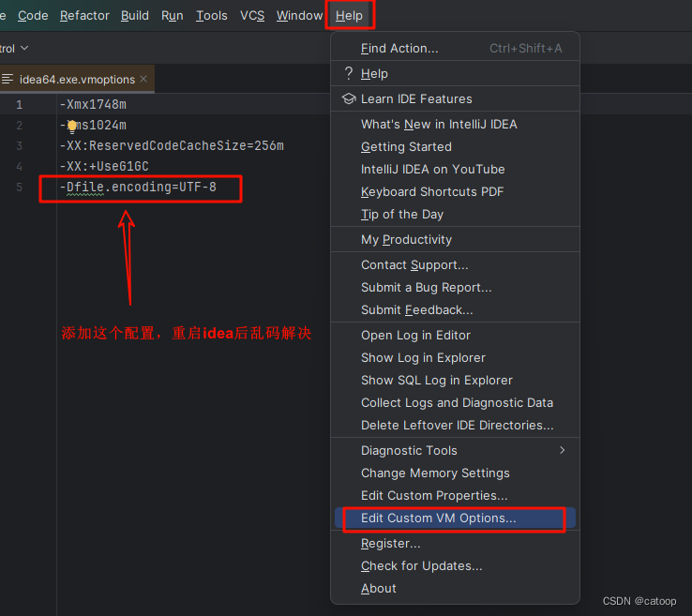Close the idea64.exe.vmoptions tab
This screenshot has height=616, width=692.
click(x=143, y=79)
